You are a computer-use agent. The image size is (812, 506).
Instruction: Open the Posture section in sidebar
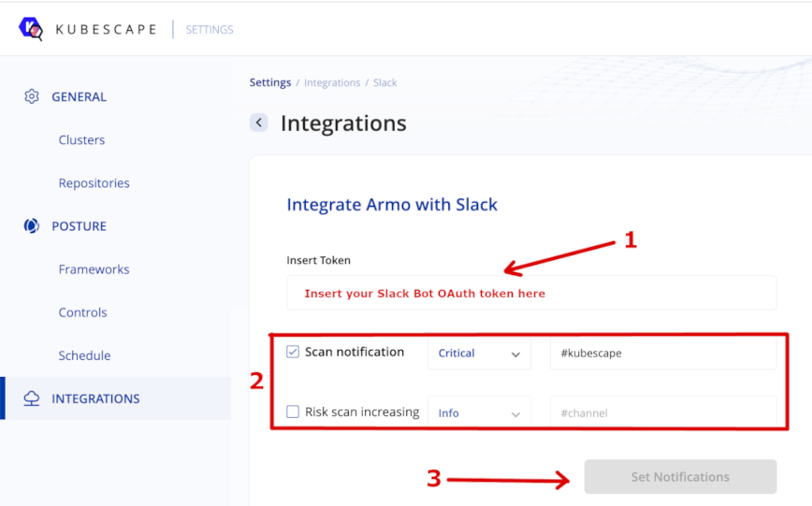[79, 226]
